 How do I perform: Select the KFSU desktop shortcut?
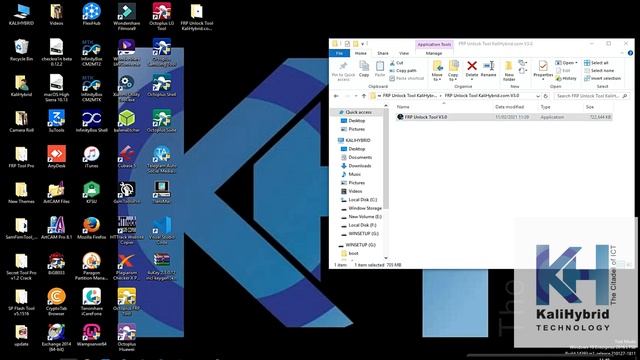click(91, 193)
